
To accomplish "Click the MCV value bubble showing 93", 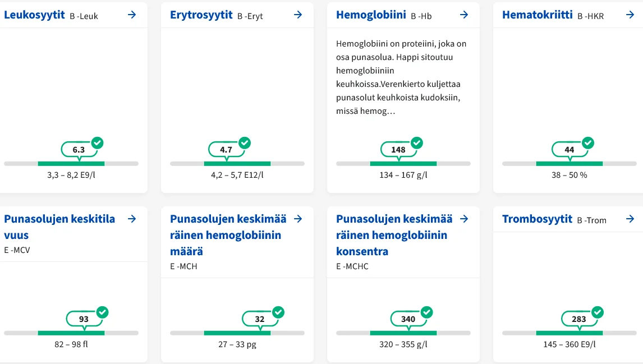I will coord(84,319).
